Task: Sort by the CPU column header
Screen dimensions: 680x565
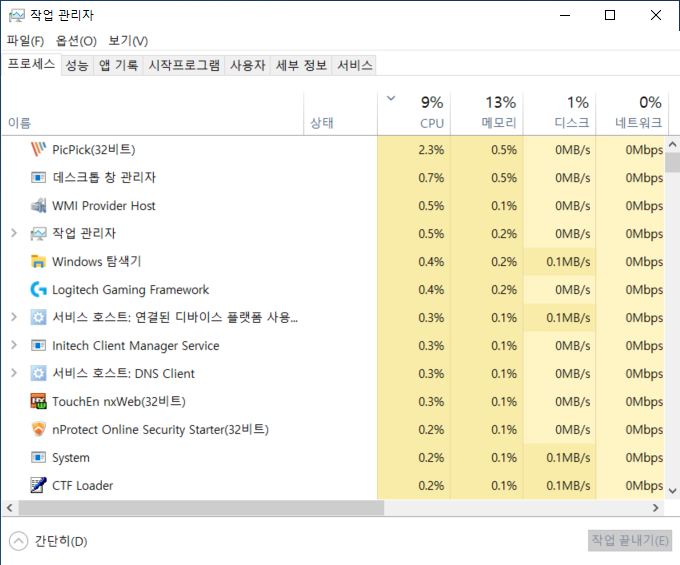Action: [x=414, y=114]
